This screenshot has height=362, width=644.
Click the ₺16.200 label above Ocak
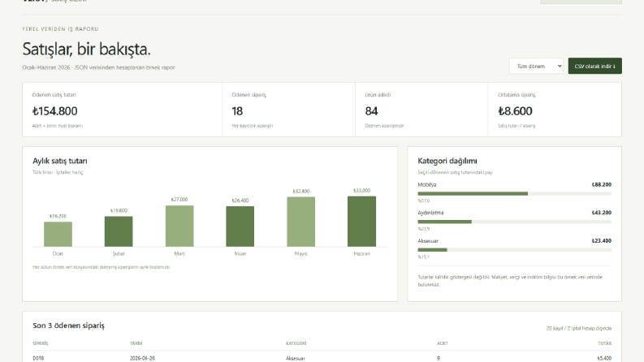click(58, 216)
